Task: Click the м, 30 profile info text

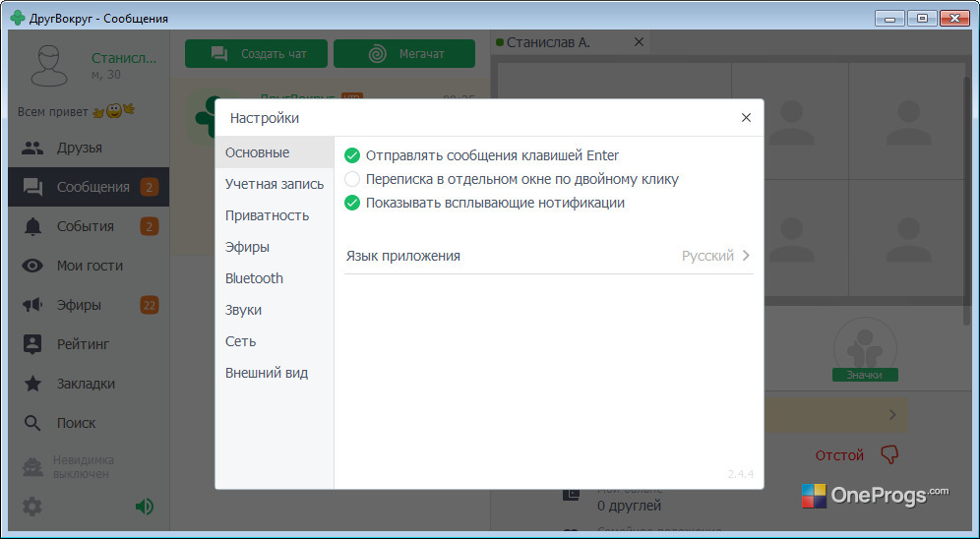Action: (105, 75)
